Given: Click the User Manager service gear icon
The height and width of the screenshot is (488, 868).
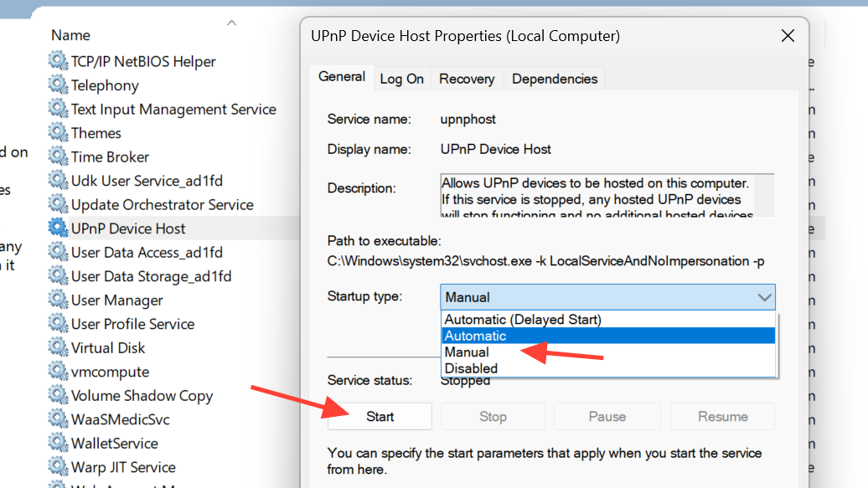Looking at the screenshot, I should (58, 301).
